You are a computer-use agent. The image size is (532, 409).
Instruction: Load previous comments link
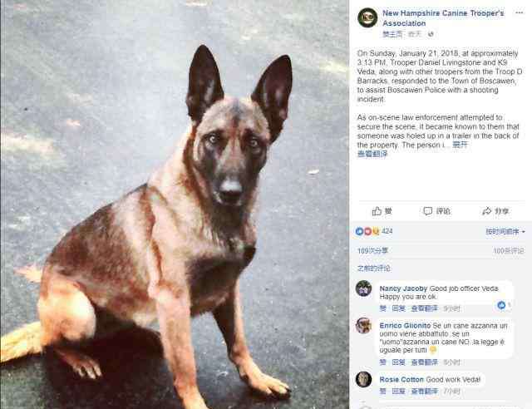coord(373,269)
